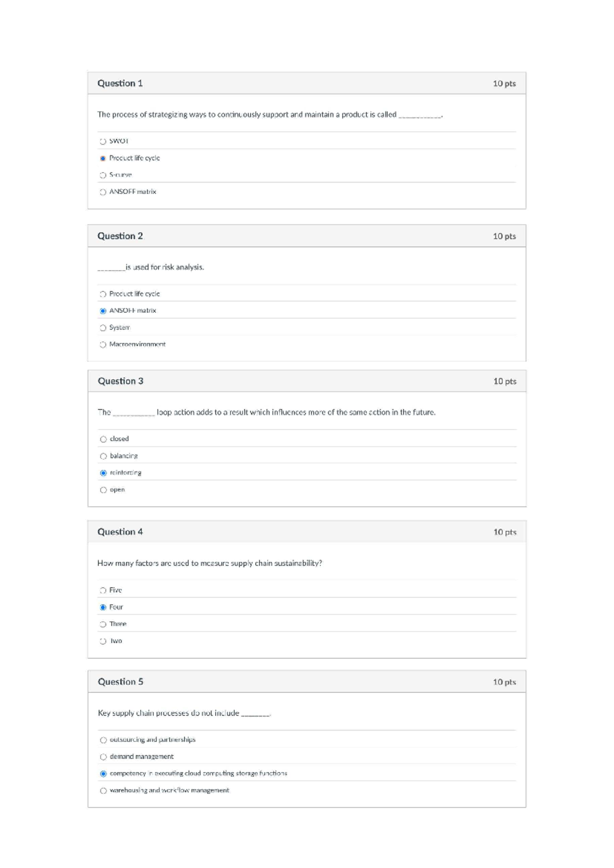Viewport: 614px width, 868px height.
Task: Click the Question 5 header
Action: 307,682
